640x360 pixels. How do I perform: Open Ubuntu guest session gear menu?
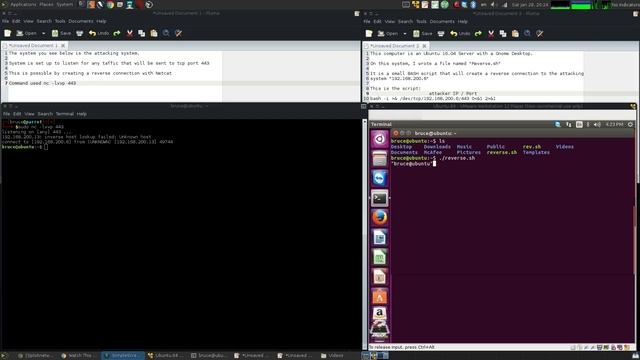click(x=630, y=124)
